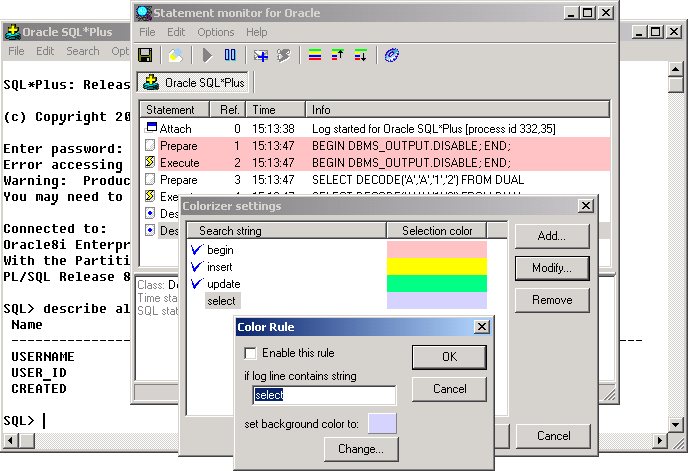Open the Help menu in Statement monitor
Viewport: 688px width, 471px height.
256,32
